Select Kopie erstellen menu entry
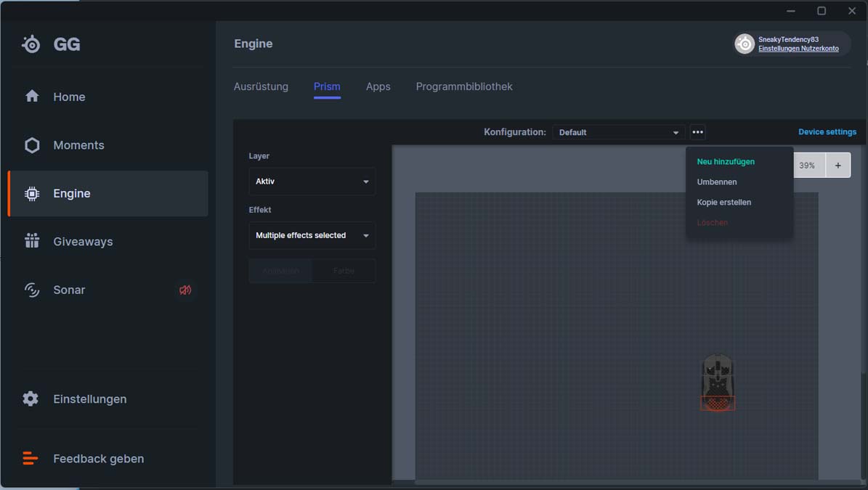Screen dimensions: 868x490 (x=723, y=203)
